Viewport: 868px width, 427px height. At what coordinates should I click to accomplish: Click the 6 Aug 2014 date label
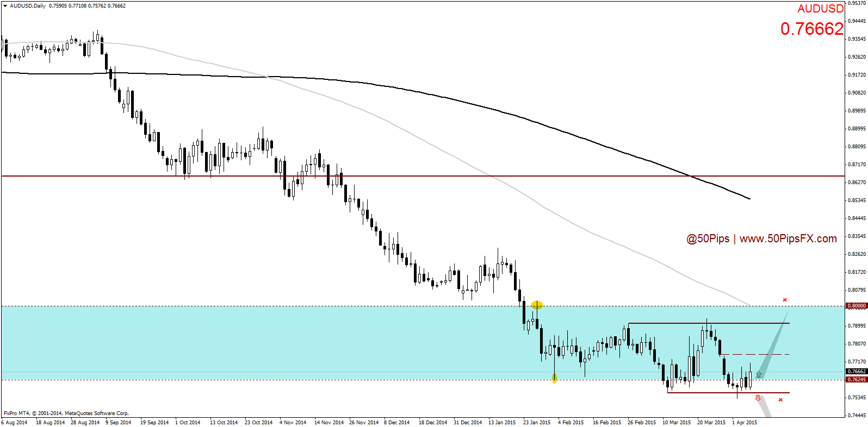coord(15,422)
